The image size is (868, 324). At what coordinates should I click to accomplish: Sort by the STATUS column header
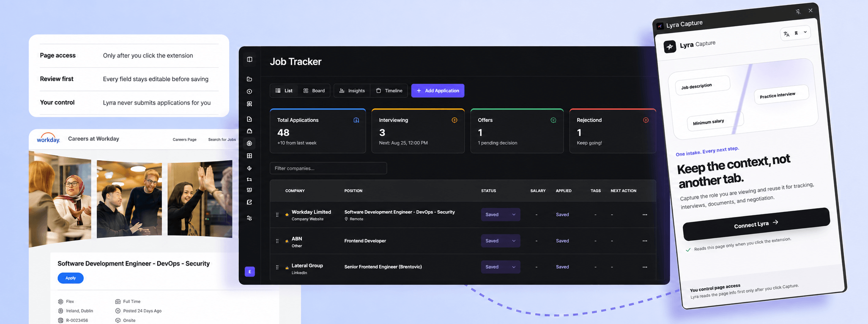tap(489, 191)
